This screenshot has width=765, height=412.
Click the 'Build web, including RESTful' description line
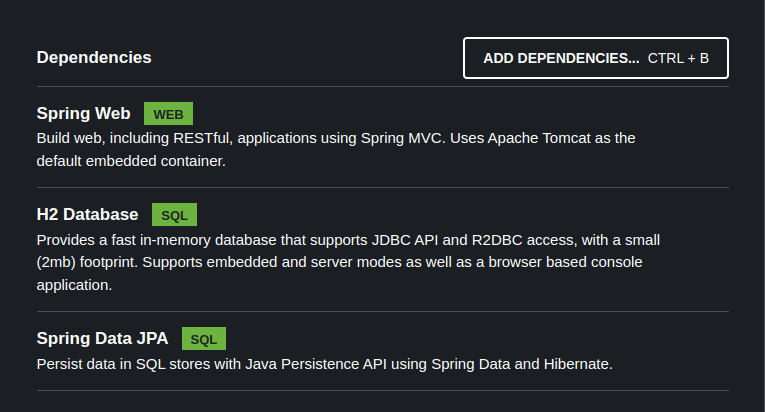pos(335,138)
